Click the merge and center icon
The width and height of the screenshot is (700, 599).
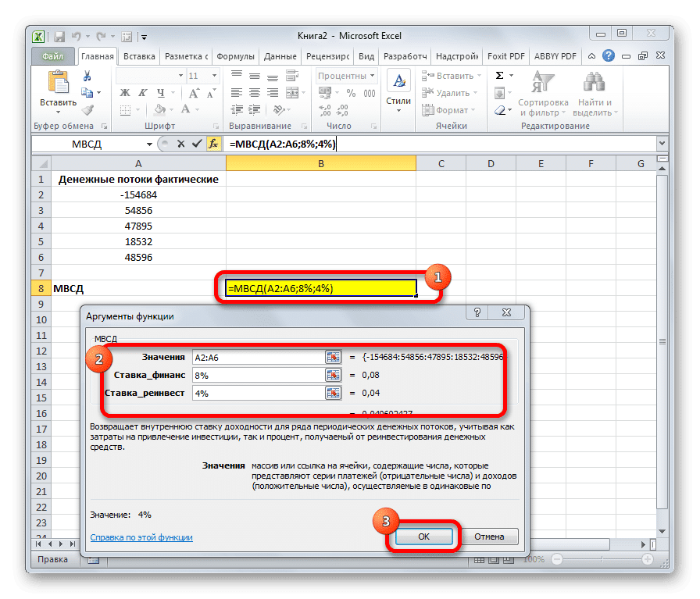tap(292, 93)
